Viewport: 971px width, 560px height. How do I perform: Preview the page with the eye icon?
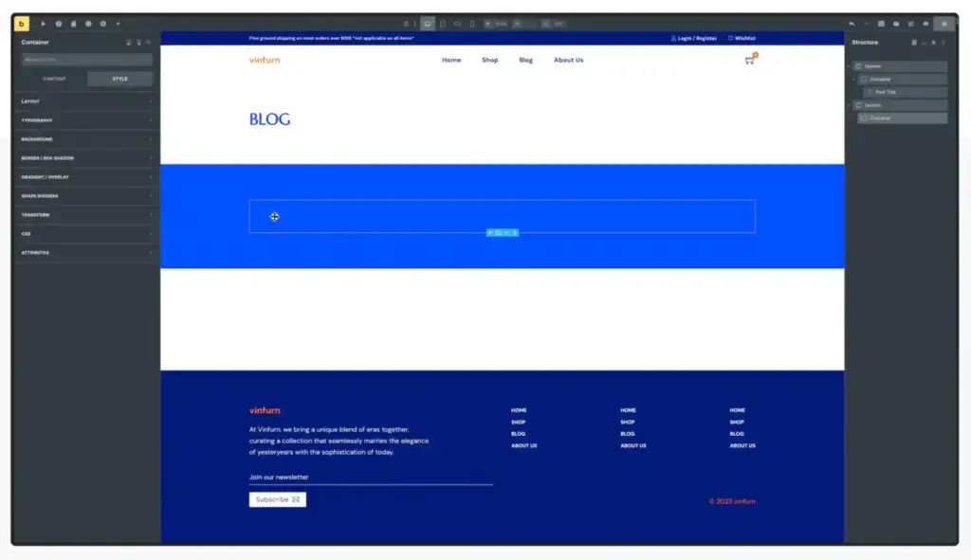925,23
